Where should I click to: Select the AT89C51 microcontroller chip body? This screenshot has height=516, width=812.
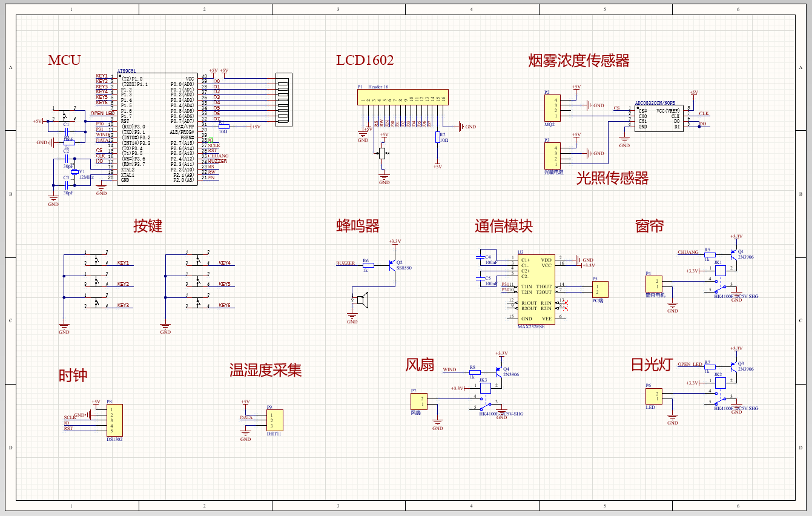tap(157, 130)
